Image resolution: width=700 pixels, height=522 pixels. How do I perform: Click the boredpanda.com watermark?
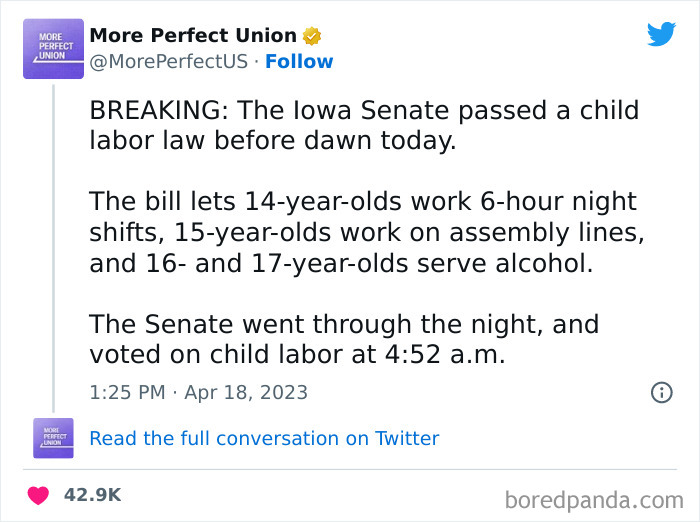(x=594, y=498)
